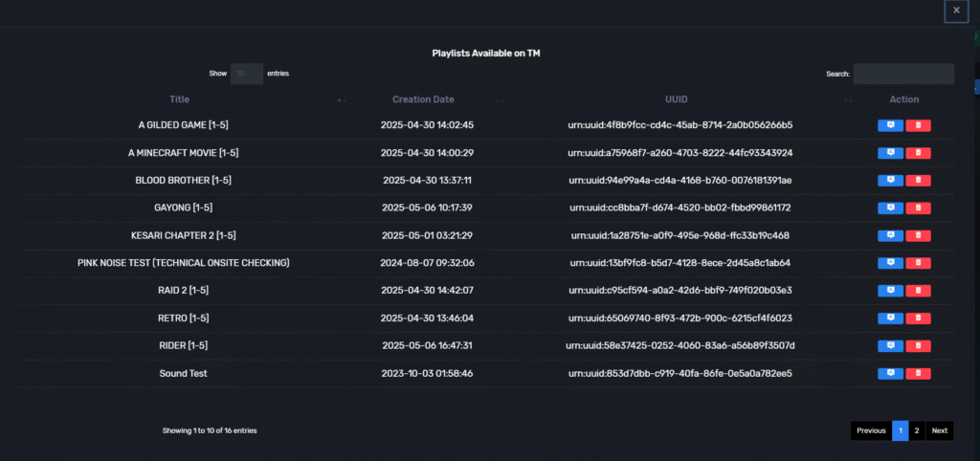Image resolution: width=980 pixels, height=461 pixels.
Task: Click the blue action icon for BLOOD BROTHER
Action: point(890,180)
